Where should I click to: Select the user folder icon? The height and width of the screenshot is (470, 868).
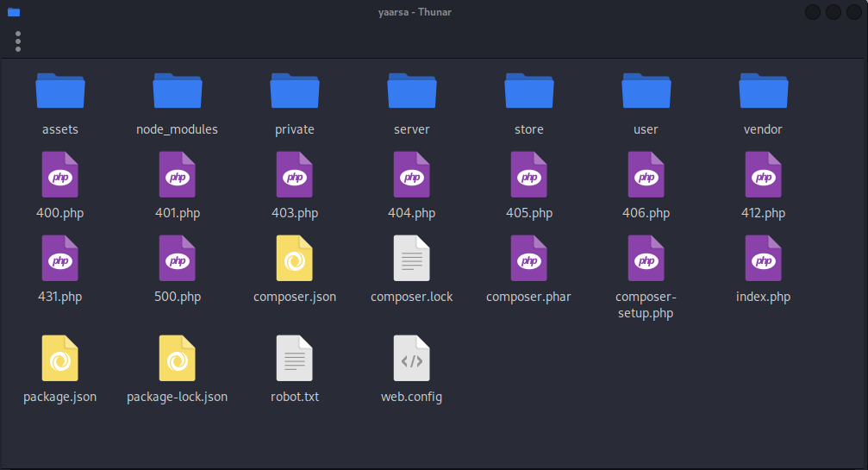click(646, 91)
